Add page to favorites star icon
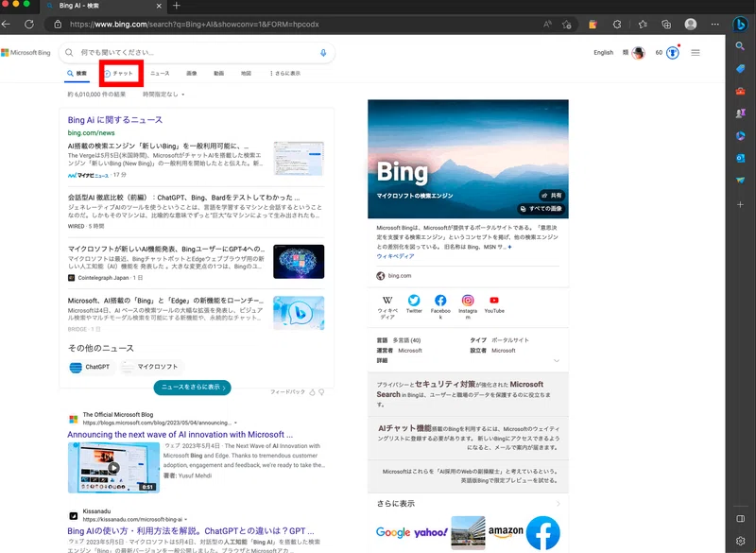The image size is (756, 553). coord(566,25)
